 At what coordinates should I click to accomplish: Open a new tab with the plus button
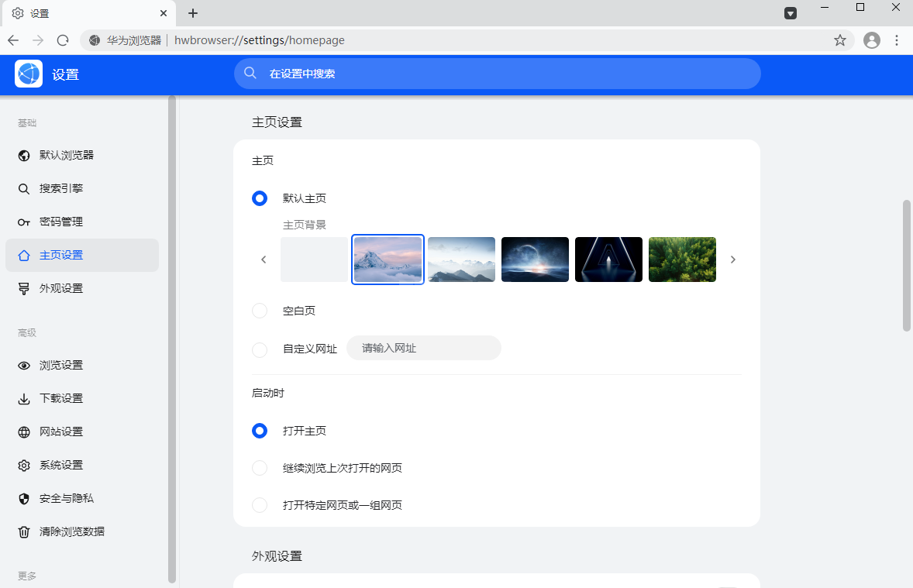tap(193, 13)
